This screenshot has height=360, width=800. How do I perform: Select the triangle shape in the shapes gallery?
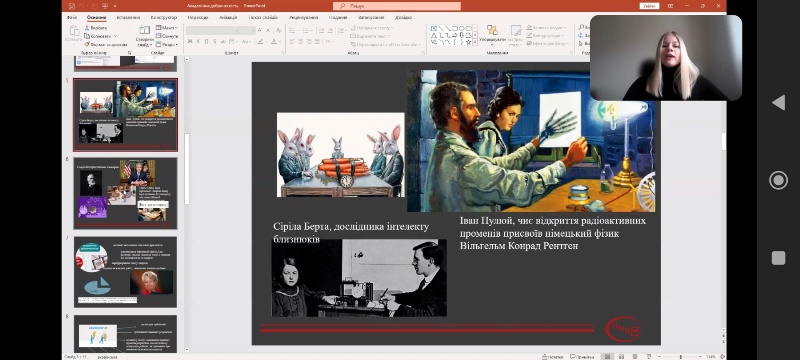(434, 35)
